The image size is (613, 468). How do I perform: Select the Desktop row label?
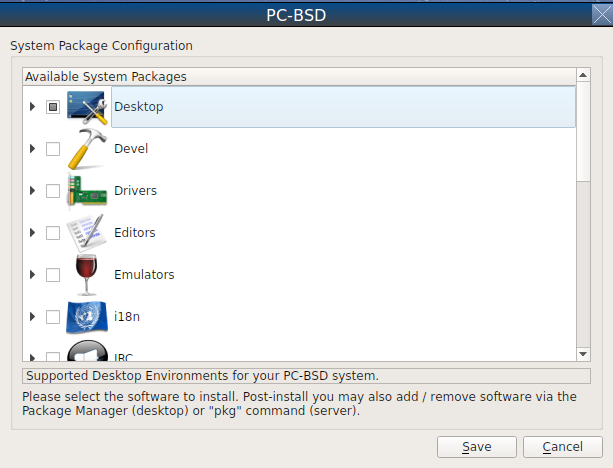(x=139, y=107)
